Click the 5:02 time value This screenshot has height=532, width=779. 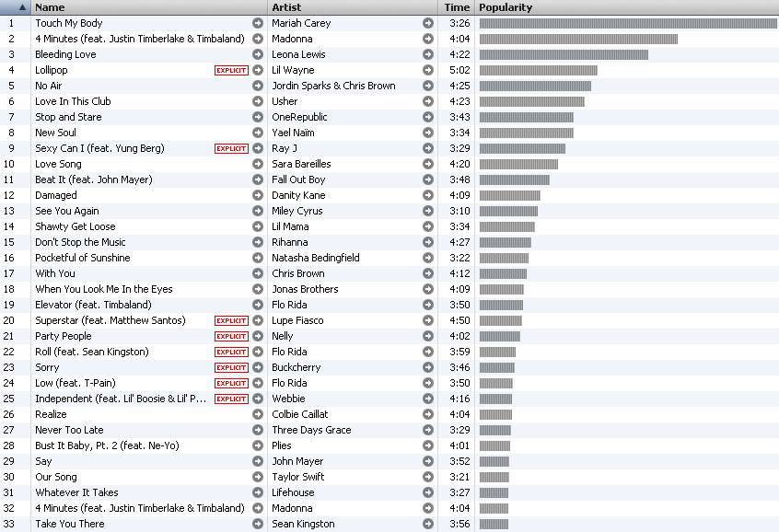pos(459,70)
